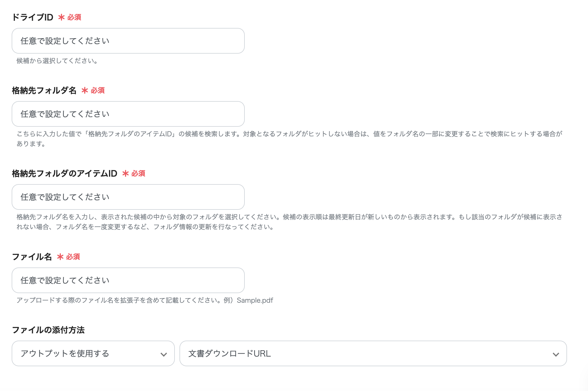Click the 格納先フォルダのアイテムID field label
This screenshot has width=588, height=391.
64,173
